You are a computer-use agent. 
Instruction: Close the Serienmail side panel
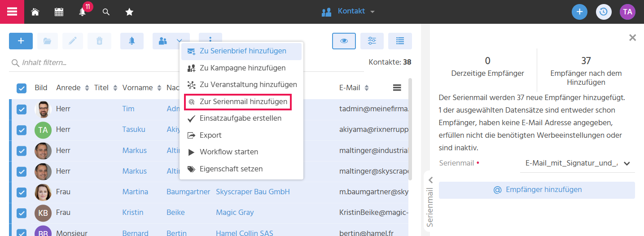pos(632,38)
